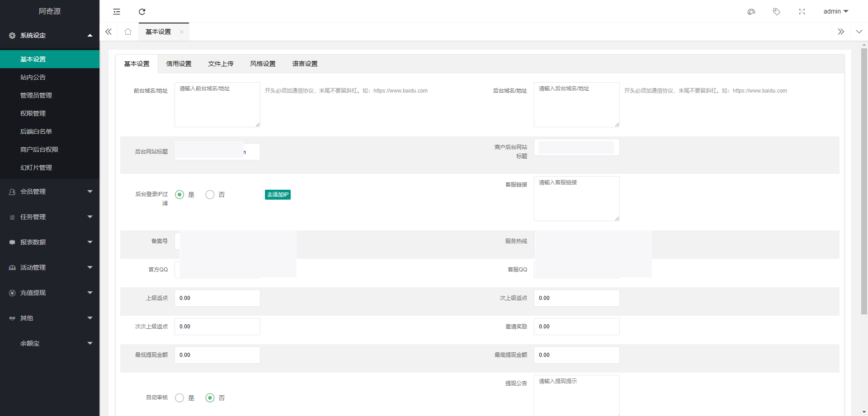Click the tag icon in header

click(776, 12)
